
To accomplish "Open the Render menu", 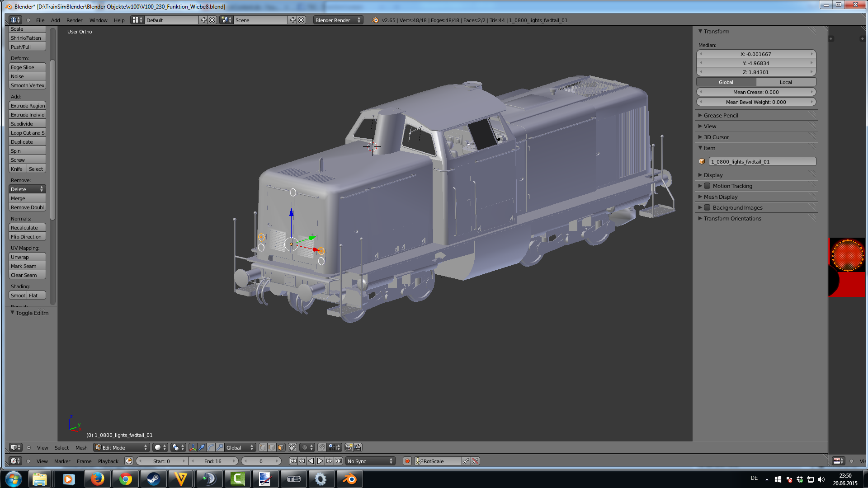I will tap(74, 20).
